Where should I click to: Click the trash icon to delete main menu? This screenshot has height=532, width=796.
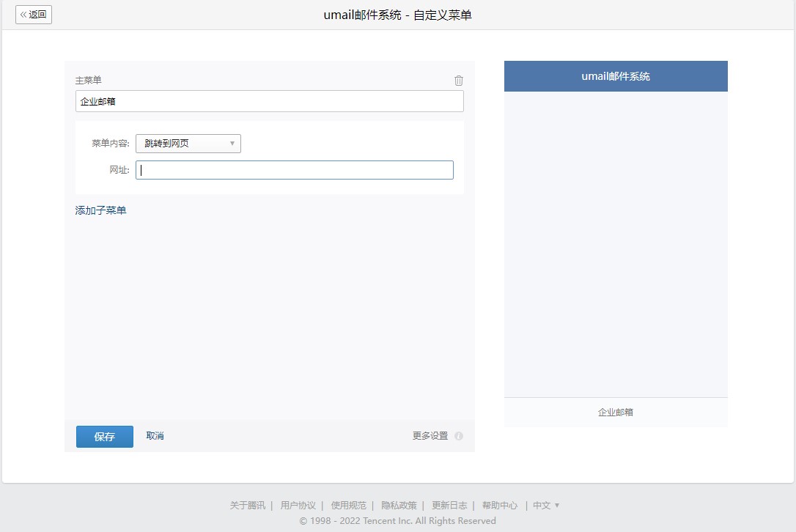pyautogui.click(x=459, y=81)
